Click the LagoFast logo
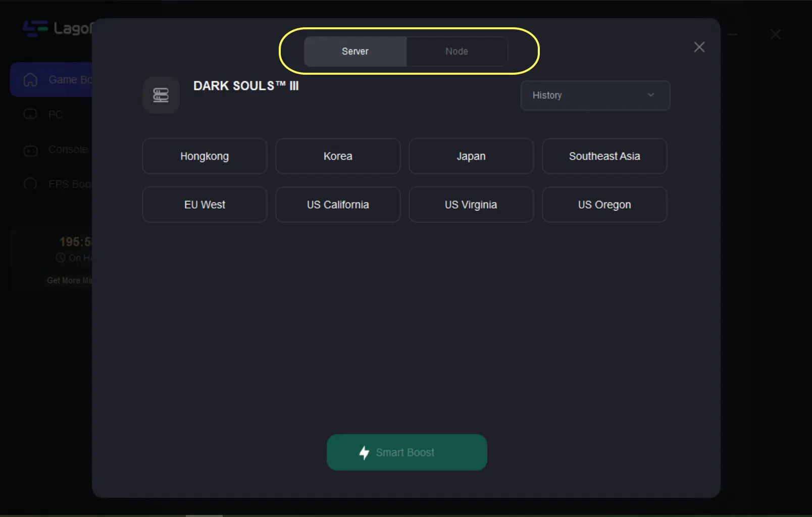812x517 pixels. coord(35,28)
